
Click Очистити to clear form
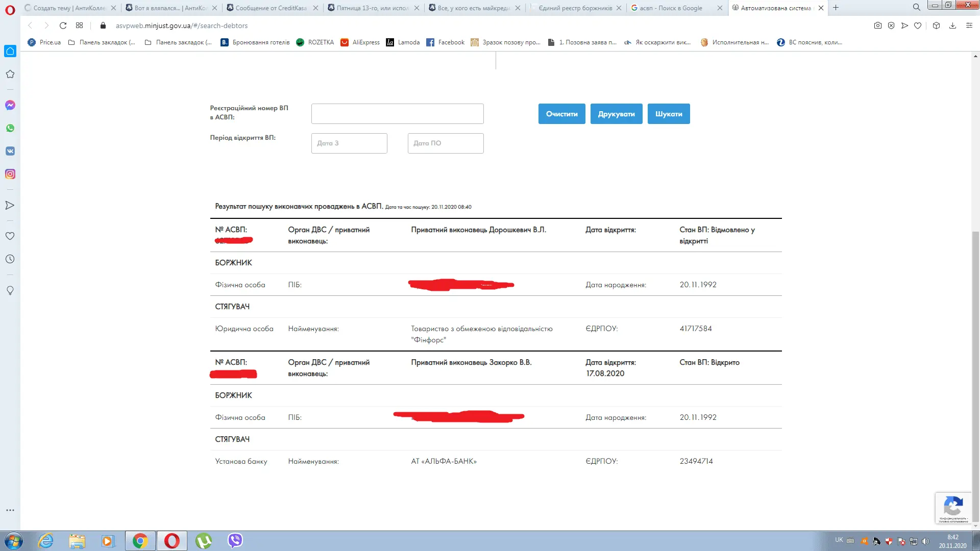point(561,114)
